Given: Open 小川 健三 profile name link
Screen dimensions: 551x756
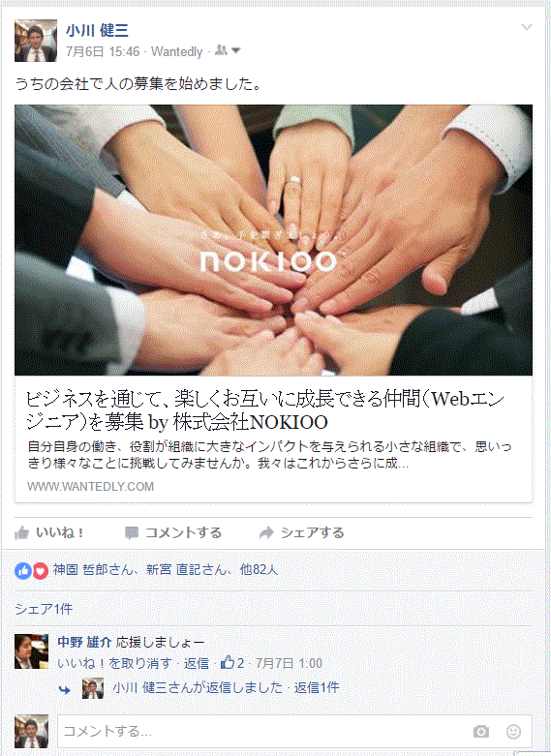Looking at the screenshot, I should [x=98, y=30].
